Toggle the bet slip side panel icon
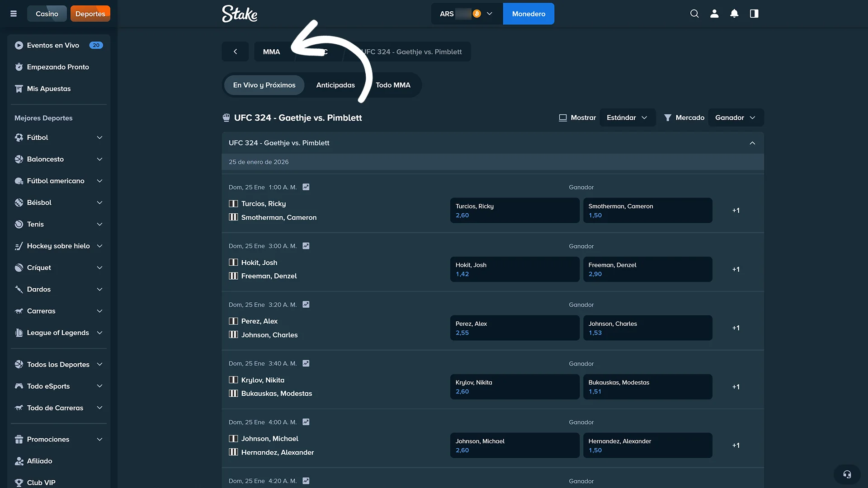This screenshot has height=488, width=868. pyautogui.click(x=754, y=14)
